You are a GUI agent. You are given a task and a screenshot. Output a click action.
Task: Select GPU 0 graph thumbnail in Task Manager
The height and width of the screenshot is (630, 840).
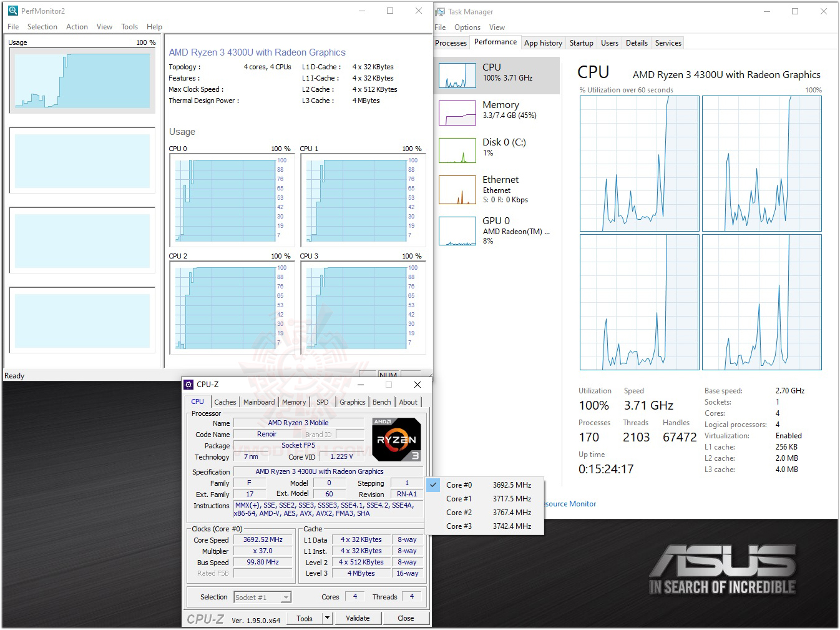tap(457, 231)
